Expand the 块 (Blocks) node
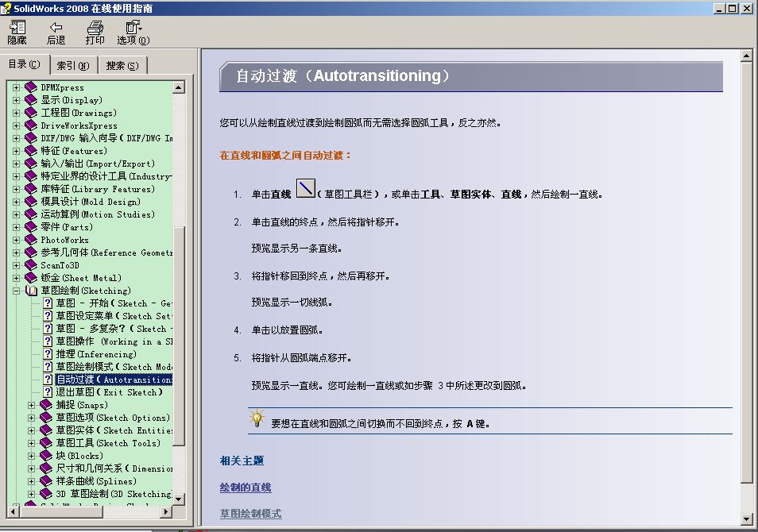Viewport: 758px width, 532px height. pos(32,456)
